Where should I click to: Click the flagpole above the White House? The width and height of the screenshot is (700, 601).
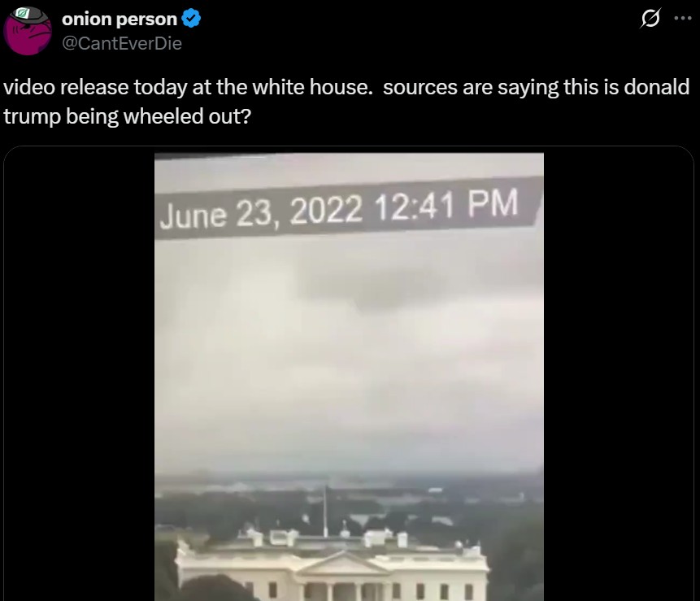326,512
